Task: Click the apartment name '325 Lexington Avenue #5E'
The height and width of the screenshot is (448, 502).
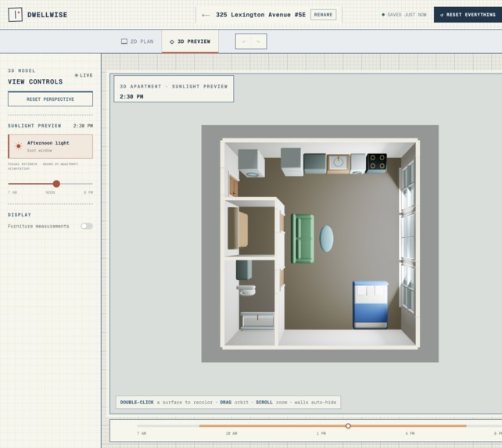Action: pos(260,15)
